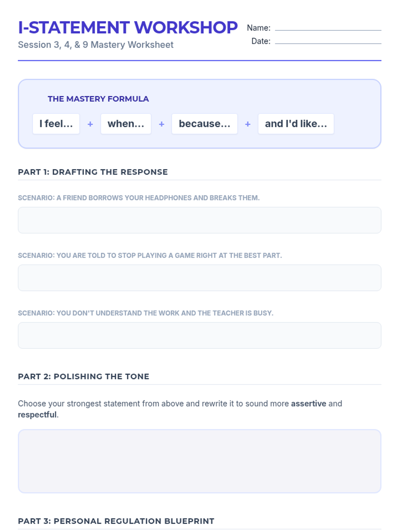Click the I-STATEMENT WORKSHOP title
The height and width of the screenshot is (532, 399).
(128, 27)
